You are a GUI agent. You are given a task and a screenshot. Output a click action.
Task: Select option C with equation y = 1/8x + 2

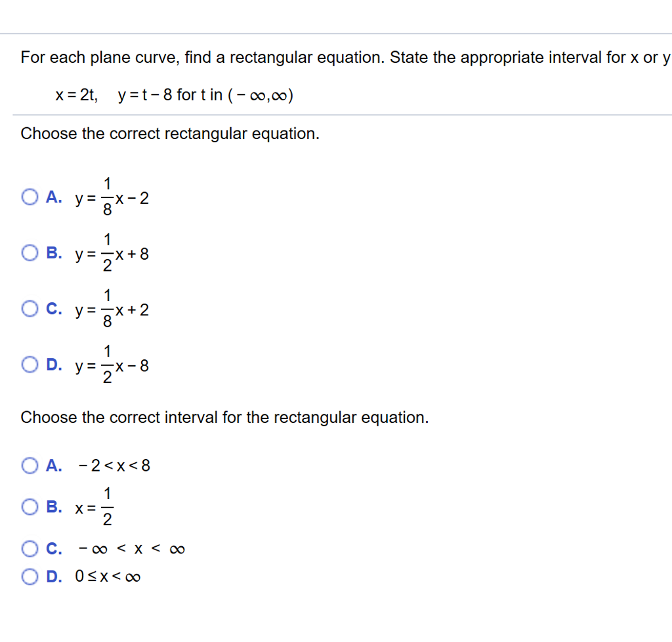coord(30,308)
